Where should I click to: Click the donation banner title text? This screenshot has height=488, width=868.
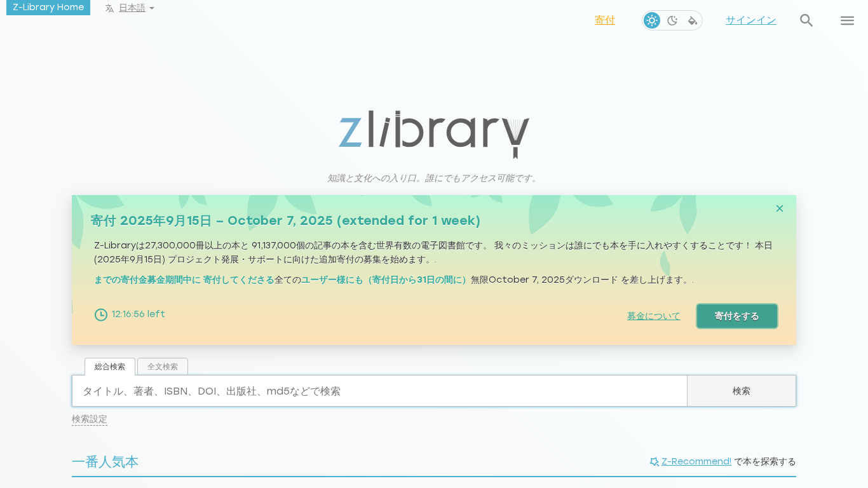point(285,220)
